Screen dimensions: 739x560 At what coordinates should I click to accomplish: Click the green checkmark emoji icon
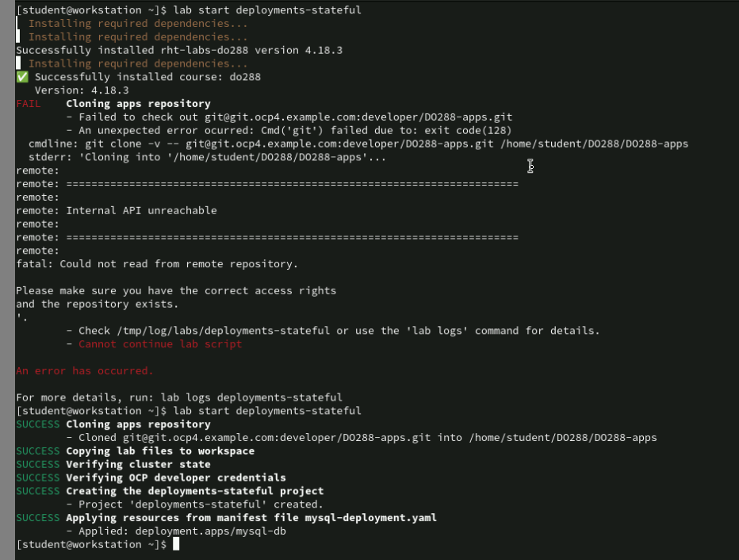(22, 77)
